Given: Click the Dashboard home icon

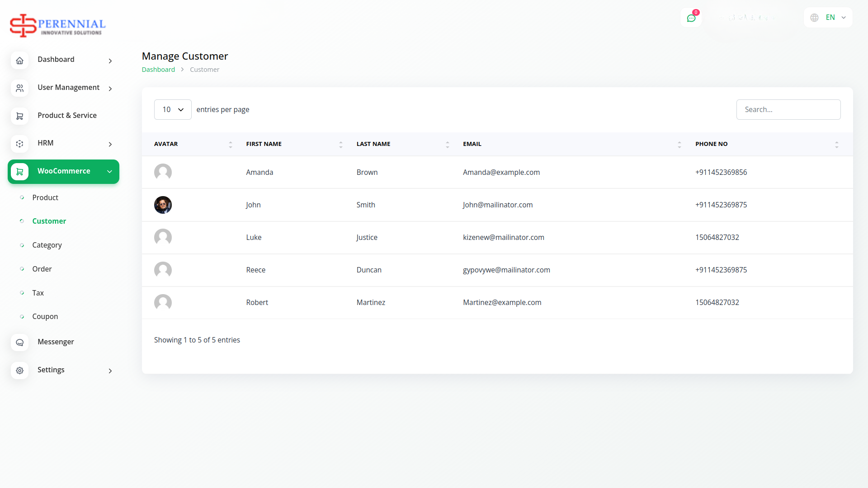Looking at the screenshot, I should (x=19, y=61).
